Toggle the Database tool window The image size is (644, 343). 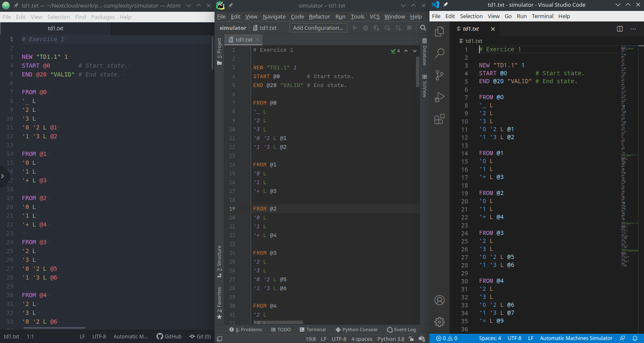tap(425, 52)
